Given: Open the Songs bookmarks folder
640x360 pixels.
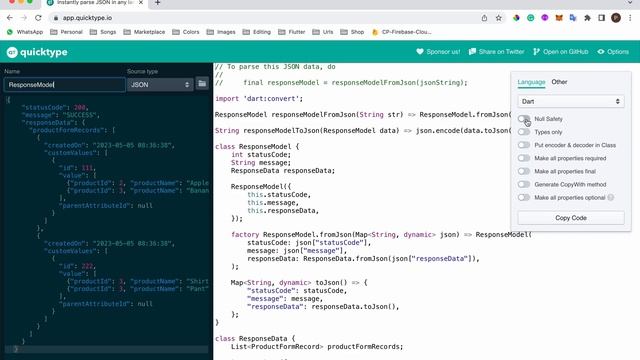Looking at the screenshot, I should (x=103, y=32).
